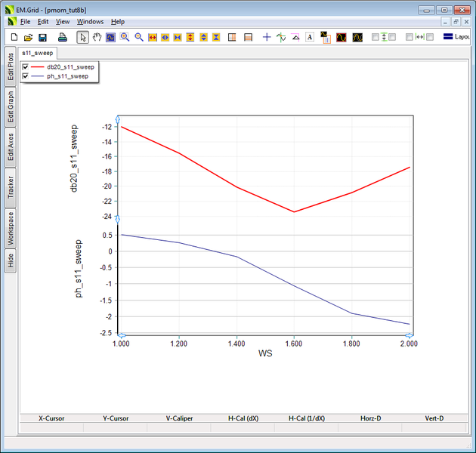Save using the floppy disk icon

(42, 37)
